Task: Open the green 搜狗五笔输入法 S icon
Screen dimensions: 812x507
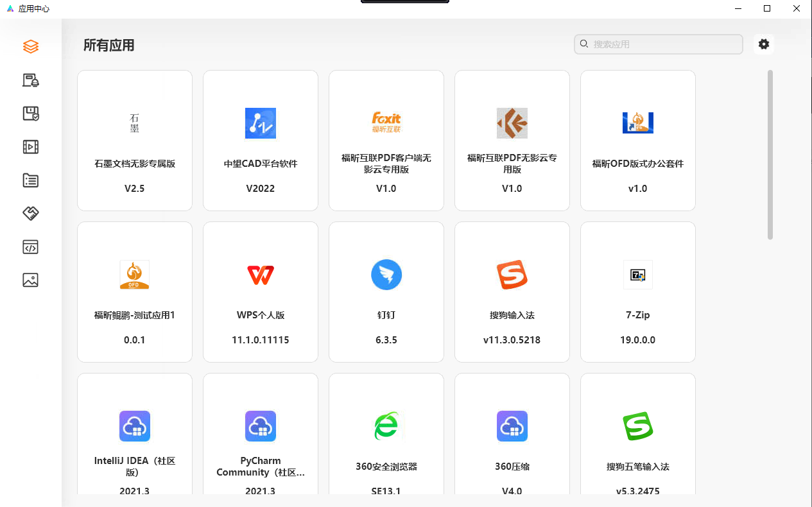Action: (638, 426)
